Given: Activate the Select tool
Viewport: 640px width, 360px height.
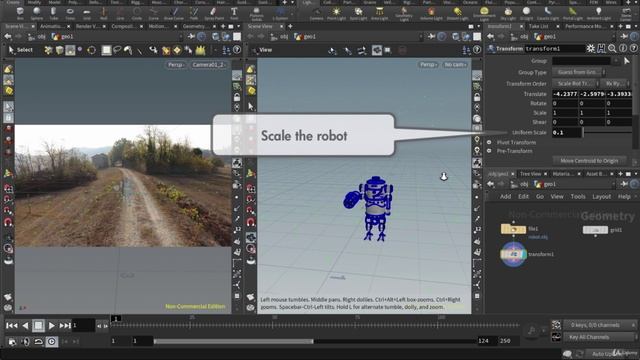Looking at the screenshot, I should click(20, 50).
